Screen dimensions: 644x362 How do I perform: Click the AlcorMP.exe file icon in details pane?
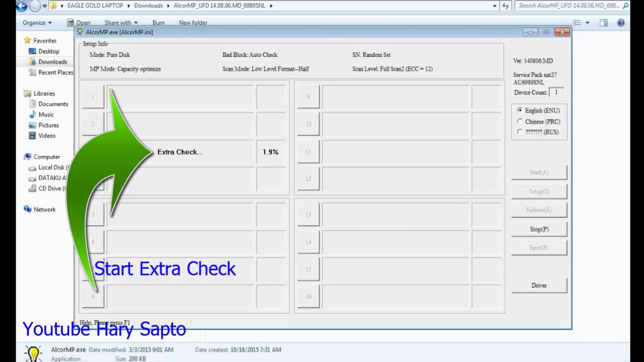(x=33, y=353)
